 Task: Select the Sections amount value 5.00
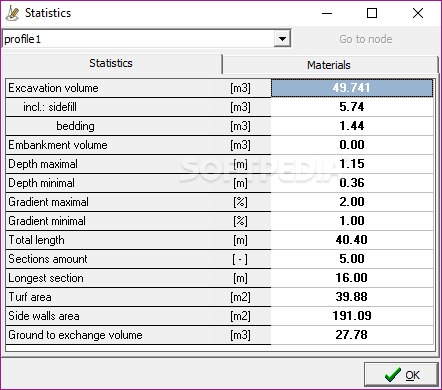(x=352, y=259)
